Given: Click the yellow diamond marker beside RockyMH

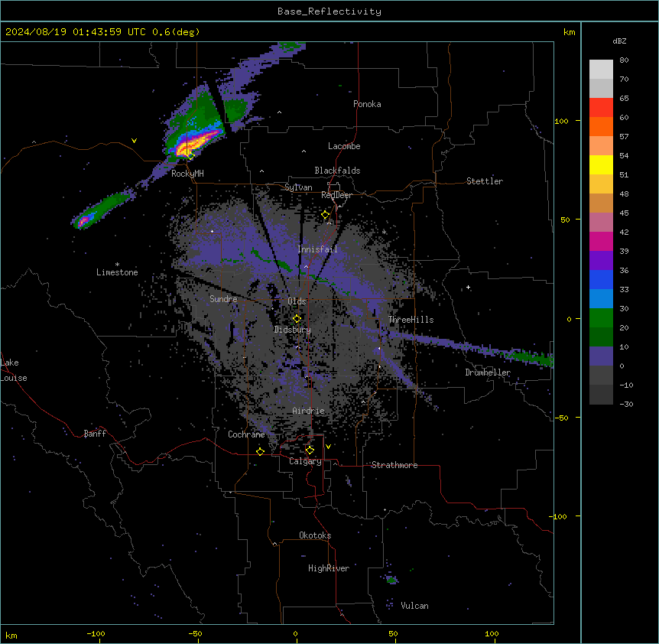Looking at the screenshot, I should click(191, 156).
